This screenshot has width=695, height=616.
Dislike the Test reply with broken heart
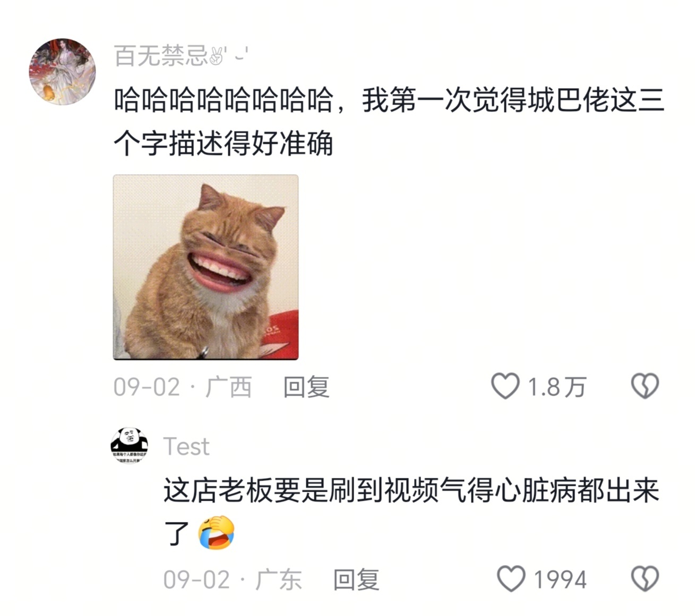tap(645, 579)
